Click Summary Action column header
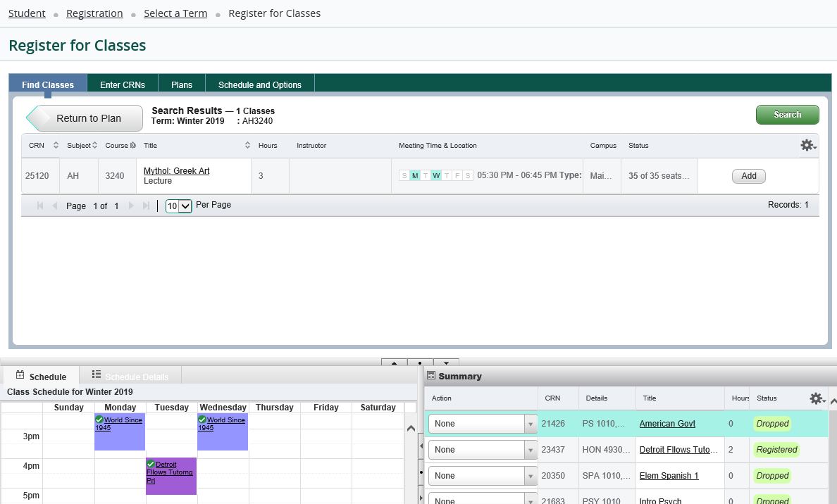Viewport: 837px width, 504px height. pyautogui.click(x=442, y=398)
